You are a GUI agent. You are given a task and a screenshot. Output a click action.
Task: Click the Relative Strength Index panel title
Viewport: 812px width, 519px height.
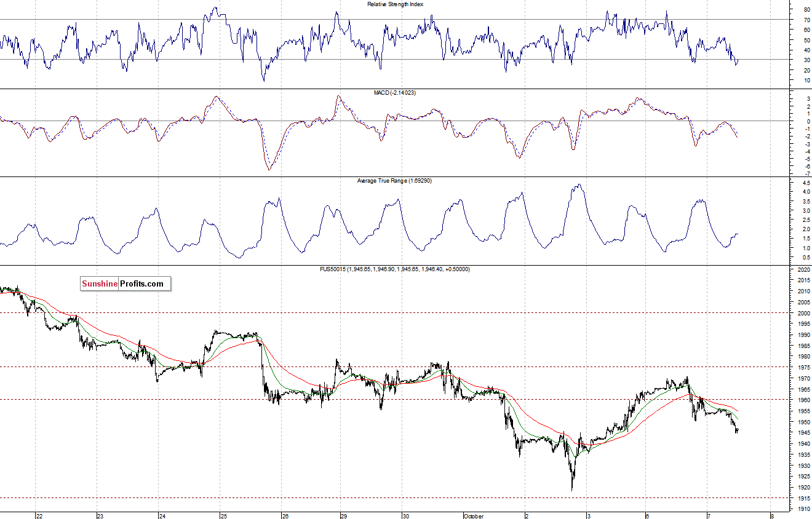395,4
